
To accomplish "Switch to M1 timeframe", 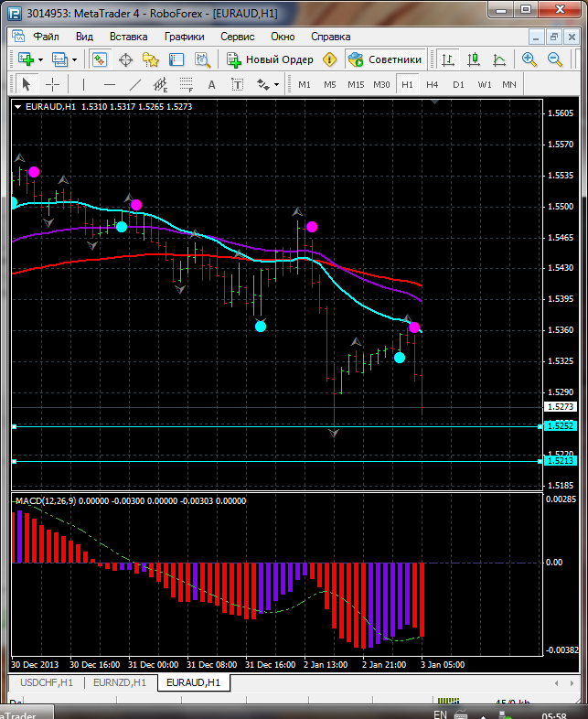I will click(305, 85).
